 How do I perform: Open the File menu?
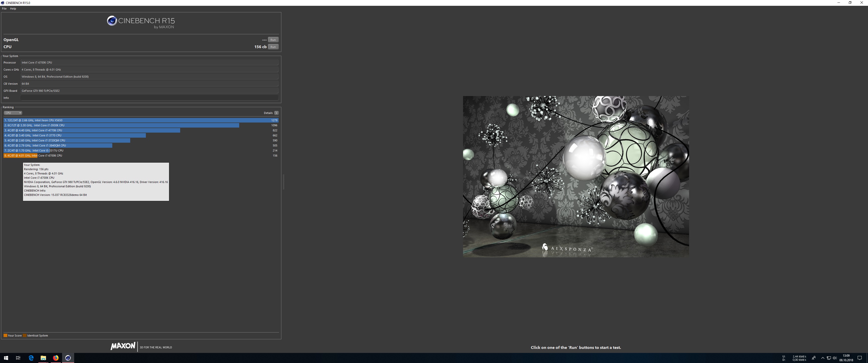pos(4,9)
